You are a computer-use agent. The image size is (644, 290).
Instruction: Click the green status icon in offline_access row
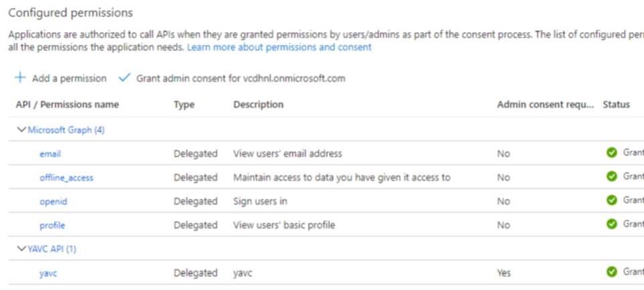(x=612, y=176)
